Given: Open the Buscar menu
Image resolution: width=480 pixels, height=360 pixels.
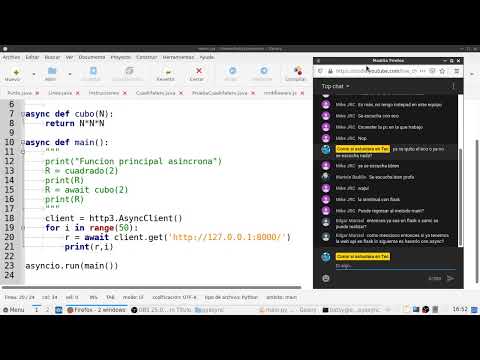Looking at the screenshot, I should pyautogui.click(x=52, y=57).
